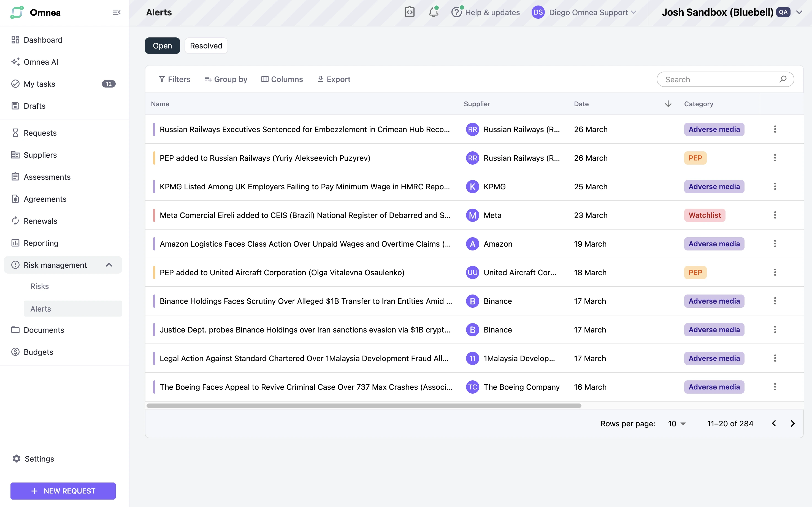Collapse the Risk management section
Viewport: 812px width, 507px height.
pyautogui.click(x=109, y=265)
